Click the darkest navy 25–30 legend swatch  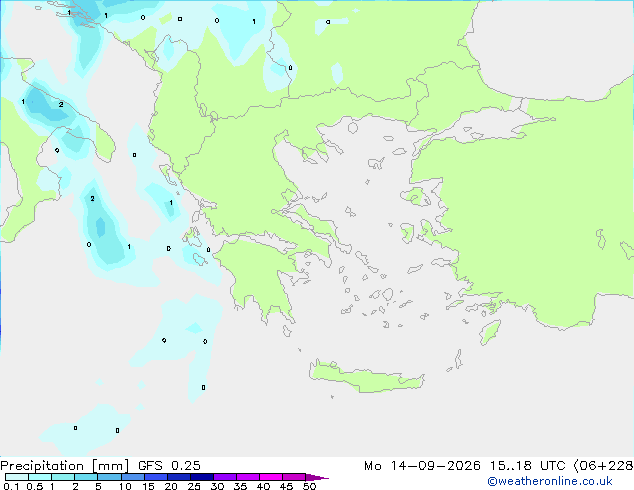pos(202,477)
